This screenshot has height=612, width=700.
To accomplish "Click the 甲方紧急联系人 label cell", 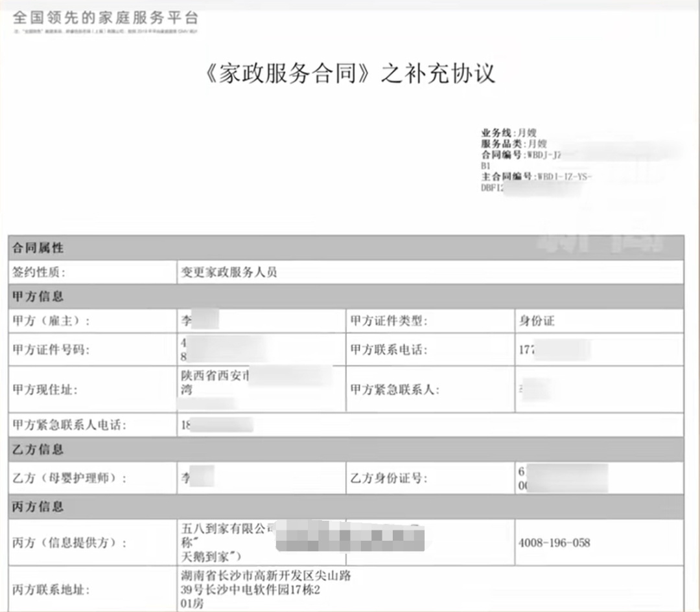I will point(430,389).
